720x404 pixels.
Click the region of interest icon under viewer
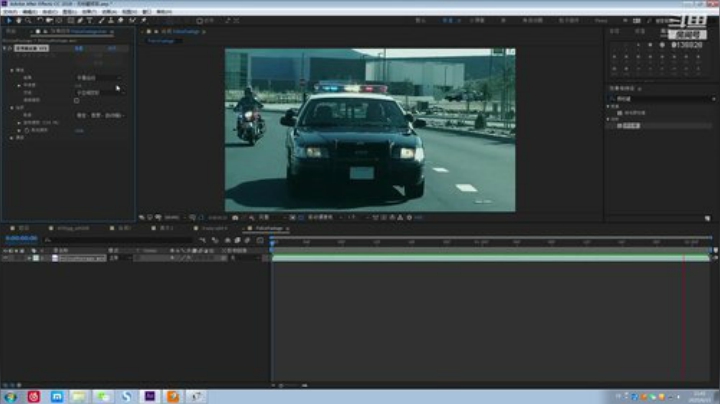(x=292, y=218)
